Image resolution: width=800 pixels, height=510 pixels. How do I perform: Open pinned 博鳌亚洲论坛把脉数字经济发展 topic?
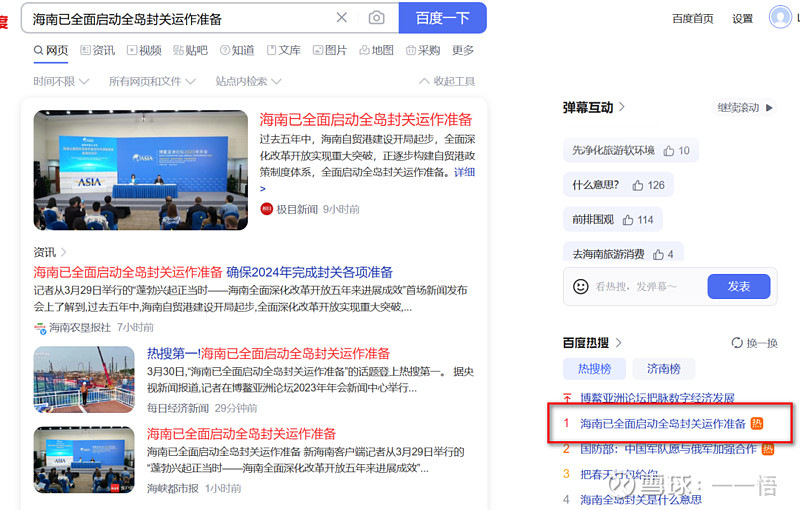point(657,398)
